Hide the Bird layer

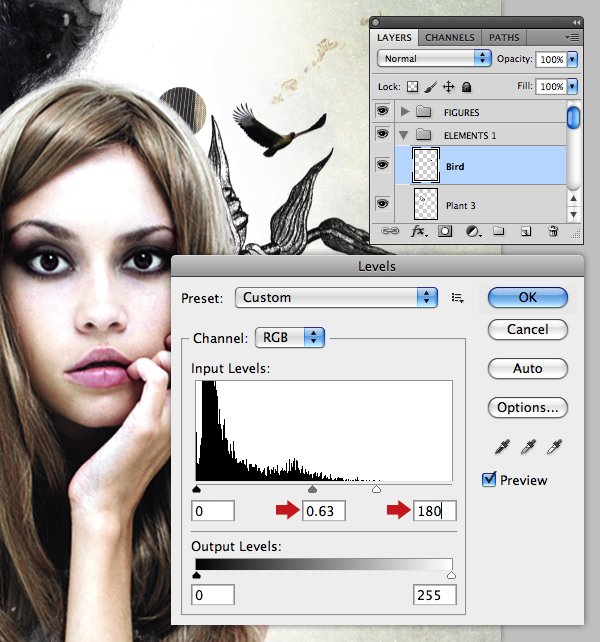point(383,165)
